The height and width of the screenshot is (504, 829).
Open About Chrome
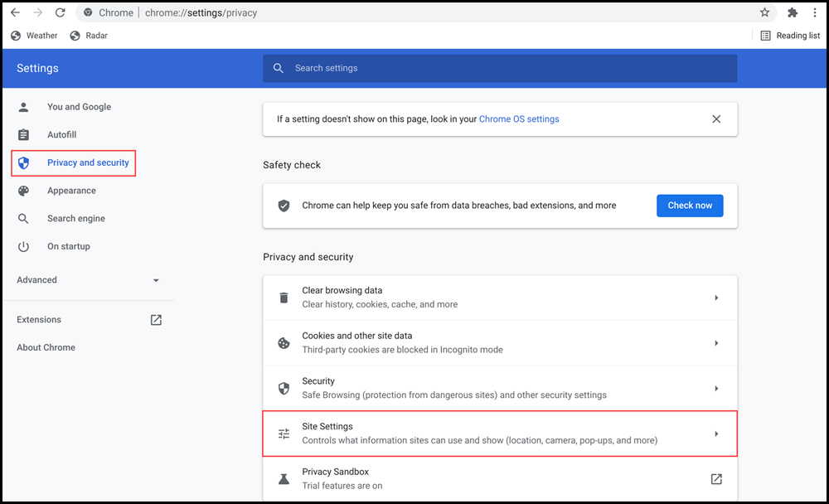tap(46, 347)
